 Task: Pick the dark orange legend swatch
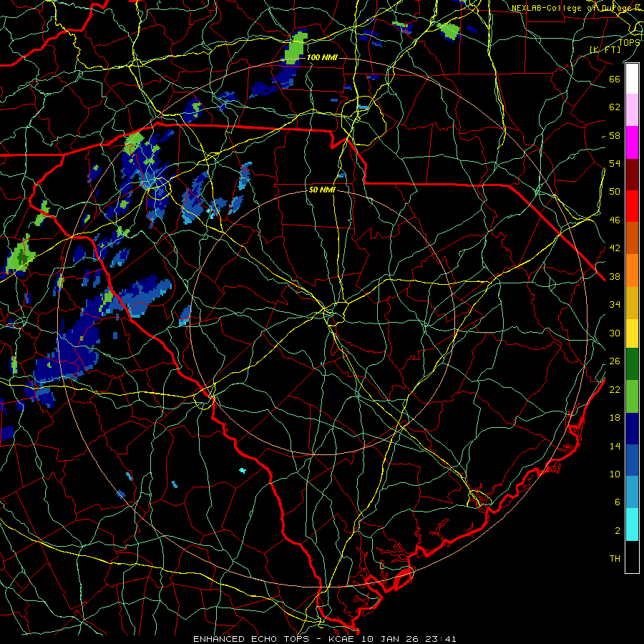(632, 238)
